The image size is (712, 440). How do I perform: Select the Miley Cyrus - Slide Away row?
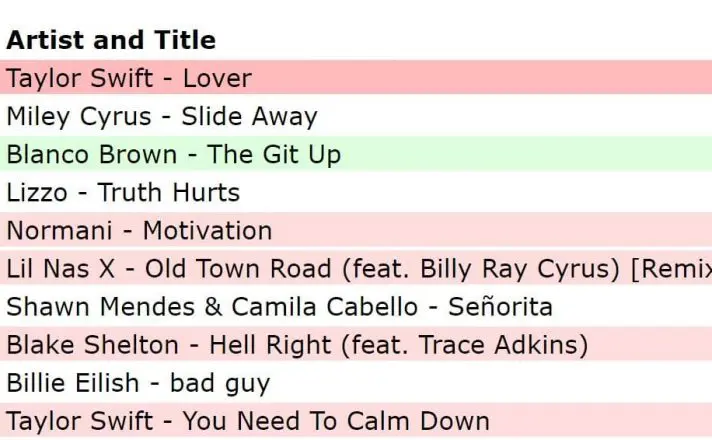[x=162, y=116]
